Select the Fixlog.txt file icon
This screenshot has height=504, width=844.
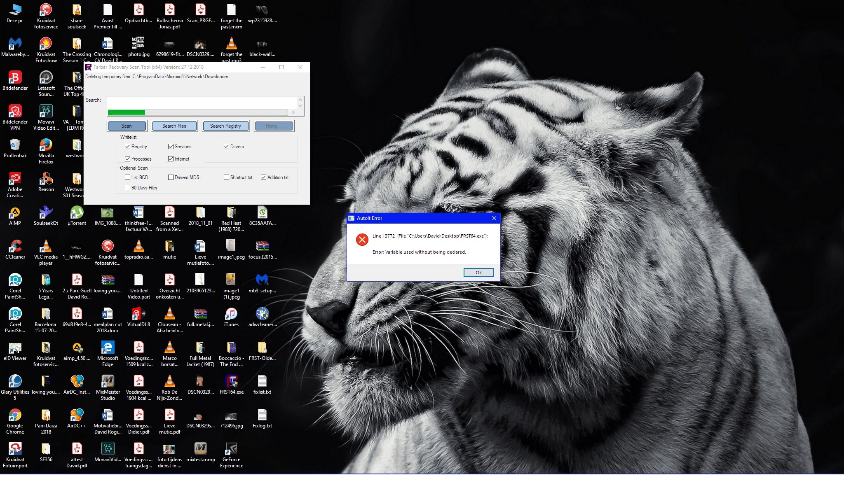pos(262,418)
